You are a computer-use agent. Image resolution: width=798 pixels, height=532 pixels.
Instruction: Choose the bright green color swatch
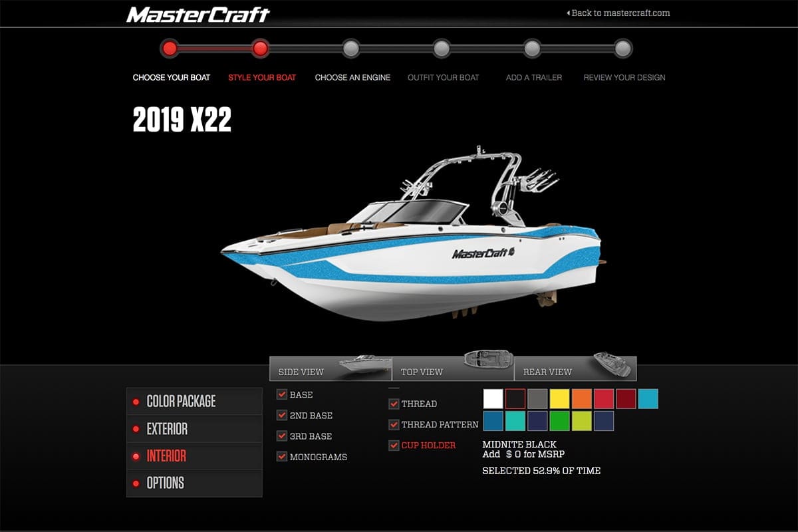[559, 421]
